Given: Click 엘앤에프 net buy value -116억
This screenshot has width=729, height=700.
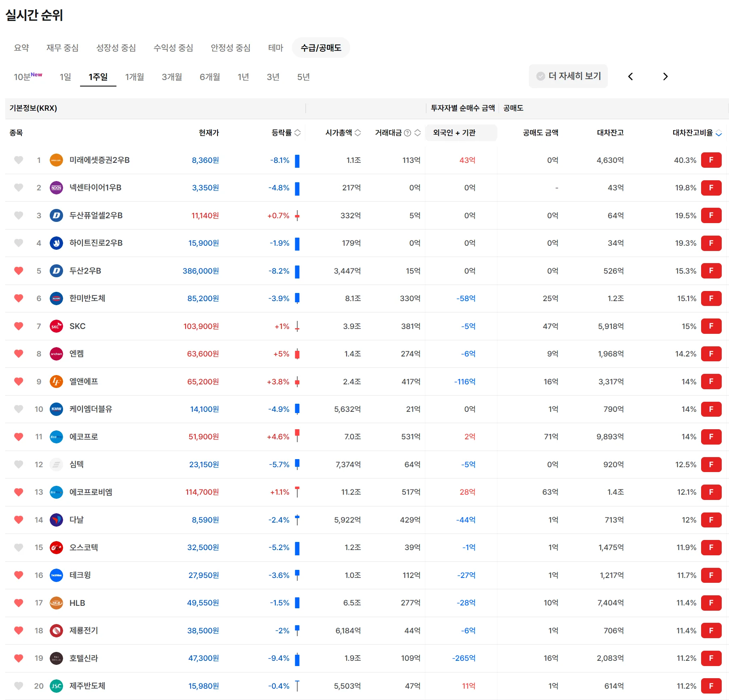Looking at the screenshot, I should 465,382.
